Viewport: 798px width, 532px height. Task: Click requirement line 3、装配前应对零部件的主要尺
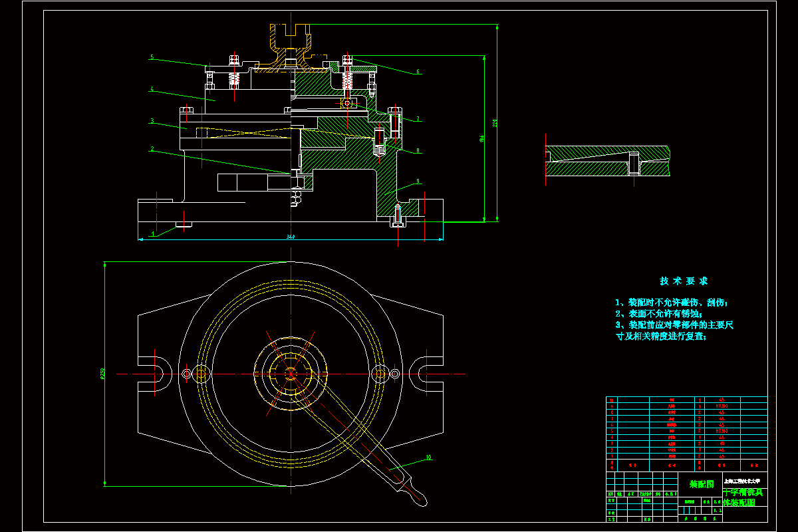point(674,325)
